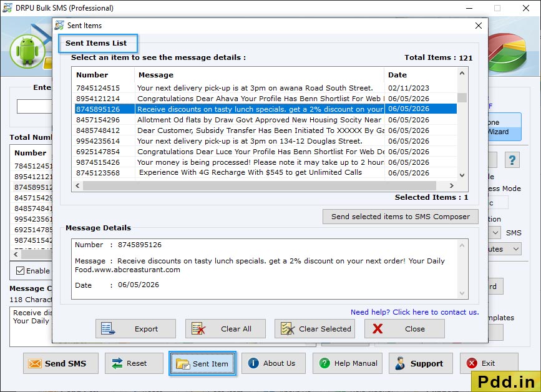
Task: Click the Clear Selected checklist icon
Action: tap(288, 329)
